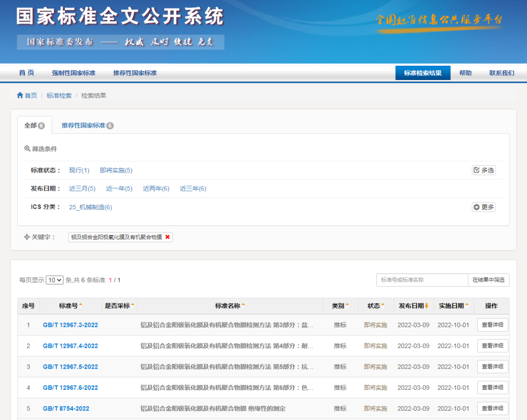Open details for GB/T 8754-2022 via 查看详细

(492, 408)
